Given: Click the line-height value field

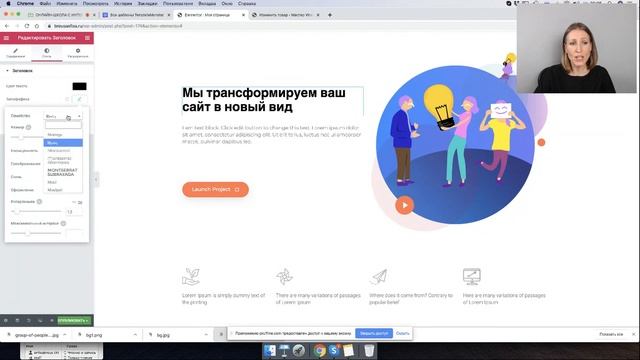Looking at the screenshot, I should (74, 212).
